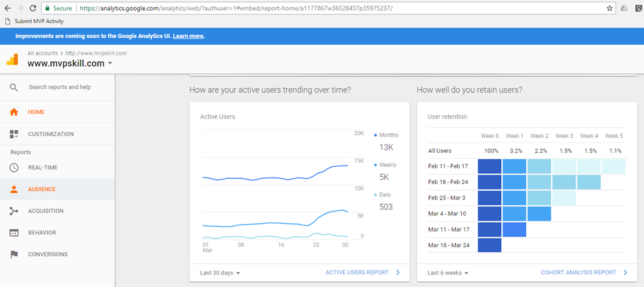
Task: Open the Real-Time clock icon
Action: click(x=14, y=168)
